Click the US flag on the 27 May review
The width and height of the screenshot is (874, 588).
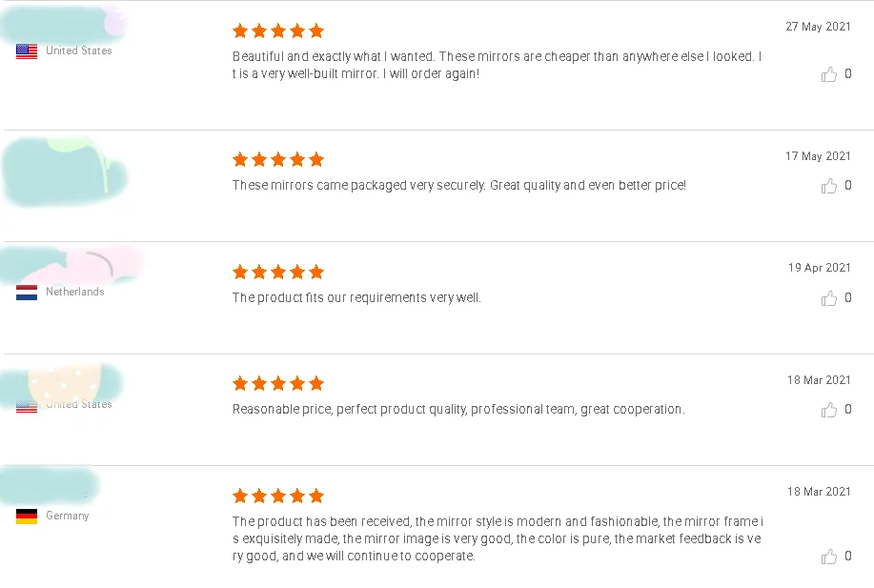pyautogui.click(x=27, y=51)
